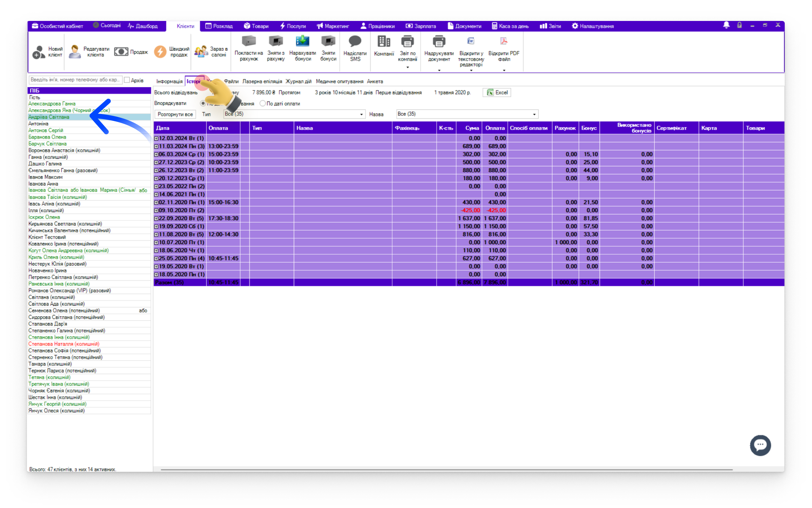The image size is (812, 508).
Task: Click Покласти на рахунок safe icon
Action: pos(249,41)
